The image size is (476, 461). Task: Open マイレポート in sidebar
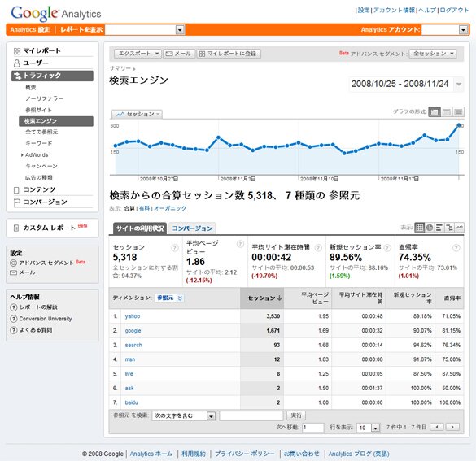tap(41, 50)
